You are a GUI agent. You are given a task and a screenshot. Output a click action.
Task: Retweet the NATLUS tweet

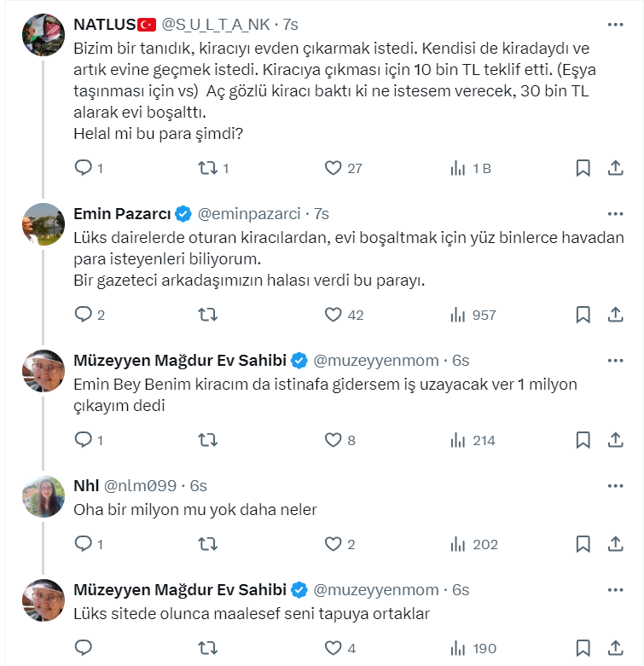[x=207, y=169]
